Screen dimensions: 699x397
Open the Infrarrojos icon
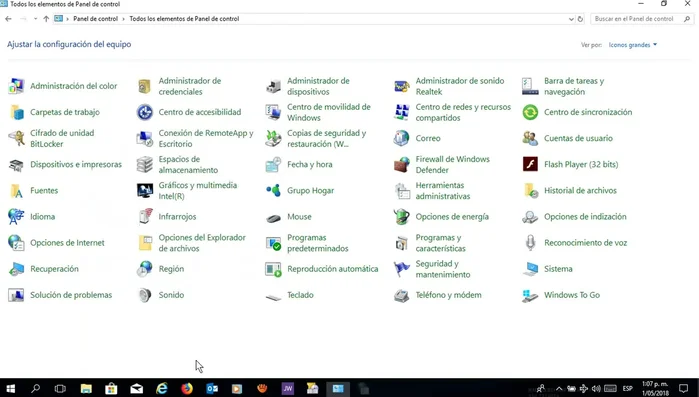pos(144,217)
